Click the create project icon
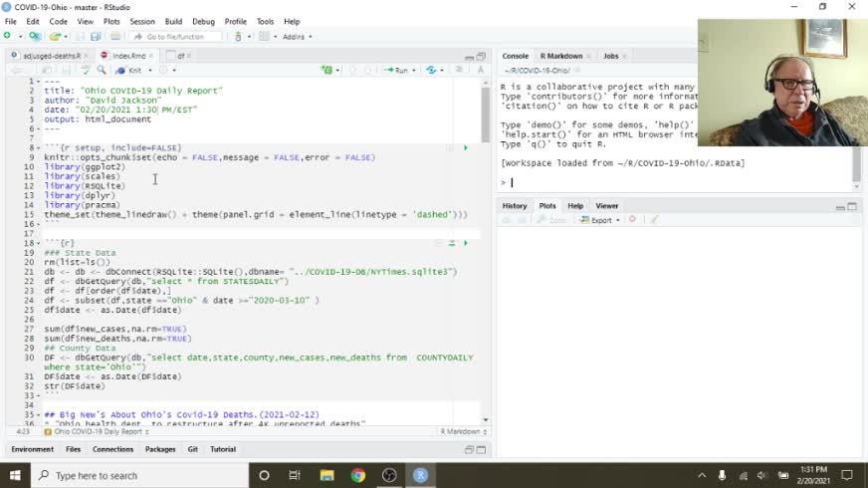Screen dimensions: 868x488 pyautogui.click(x=34, y=36)
